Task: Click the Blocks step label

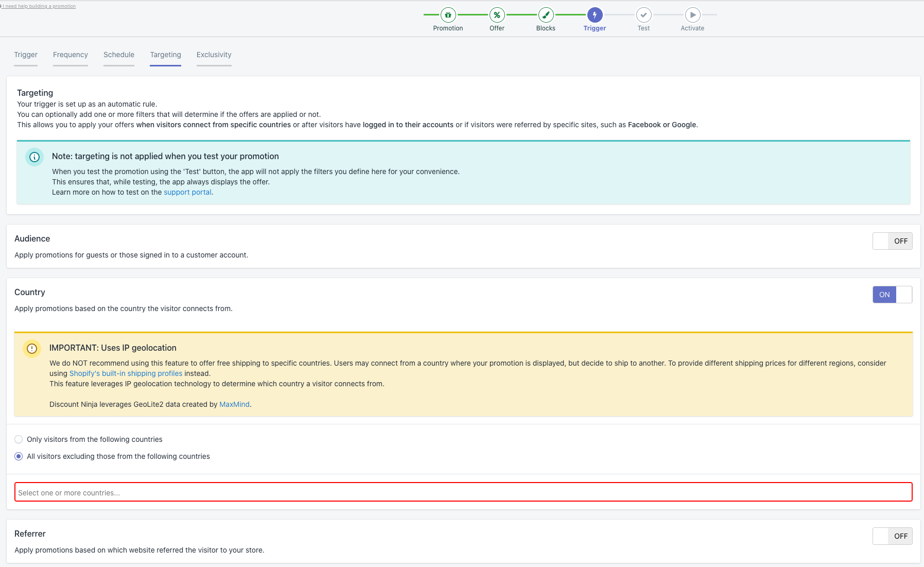Action: [x=546, y=28]
